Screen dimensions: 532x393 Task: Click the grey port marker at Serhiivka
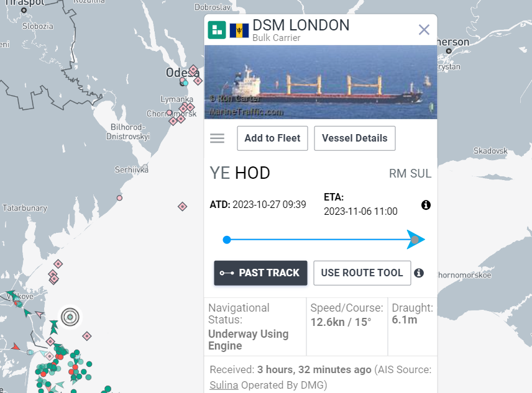[x=145, y=167]
